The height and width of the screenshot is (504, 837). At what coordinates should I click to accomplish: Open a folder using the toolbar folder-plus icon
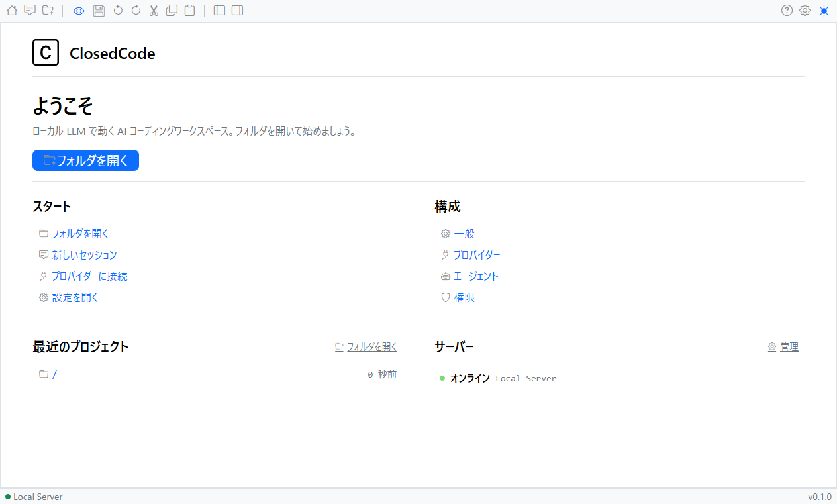pos(48,10)
